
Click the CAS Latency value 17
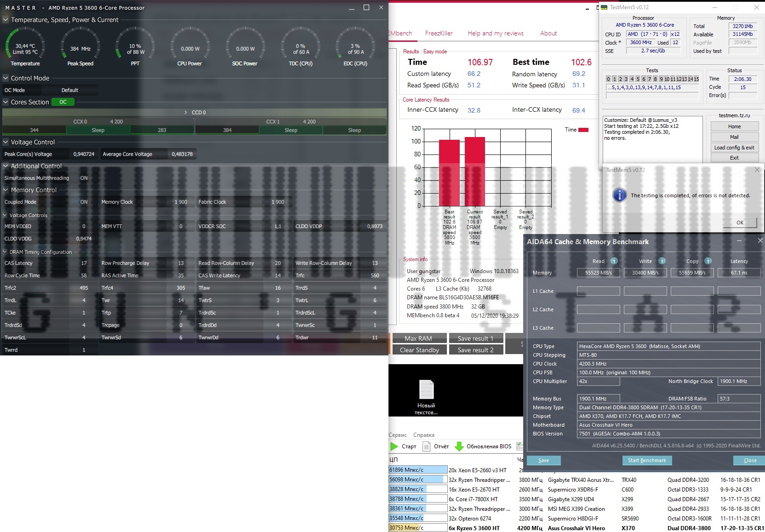84,263
